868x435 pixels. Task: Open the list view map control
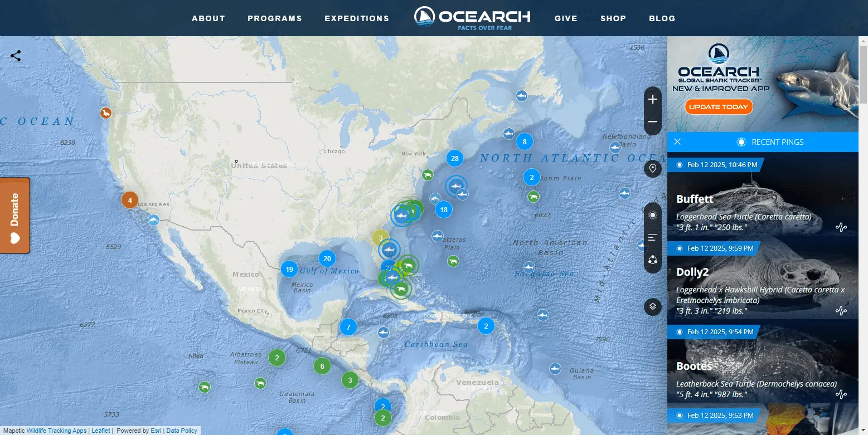pos(653,237)
